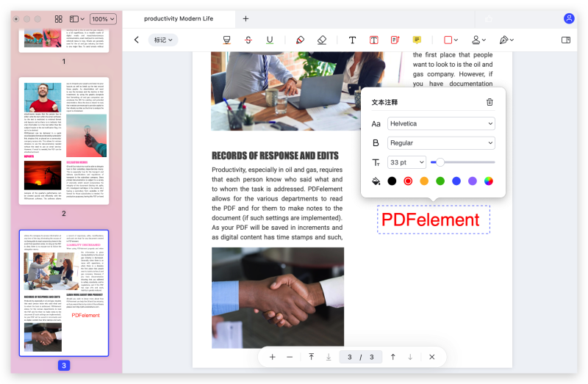
Task: Open the 33 pt font size dropdown
Action: click(407, 162)
